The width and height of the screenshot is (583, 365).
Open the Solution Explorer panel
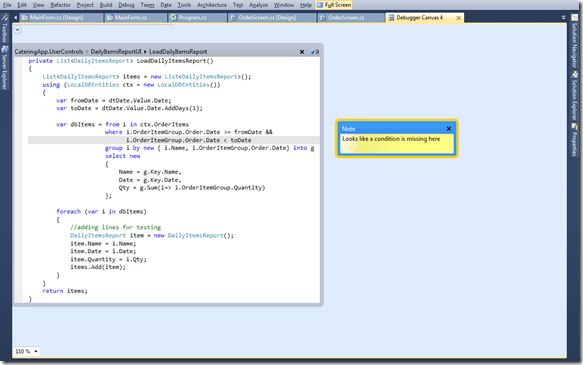point(574,96)
